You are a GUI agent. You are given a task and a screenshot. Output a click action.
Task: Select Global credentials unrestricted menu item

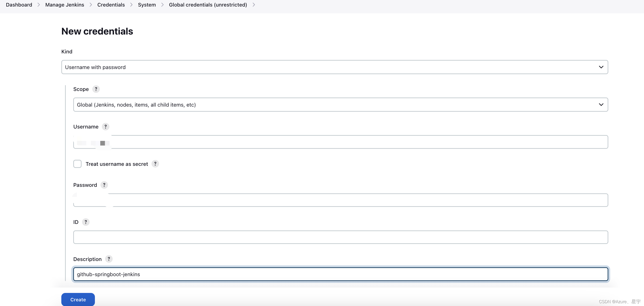208,4
